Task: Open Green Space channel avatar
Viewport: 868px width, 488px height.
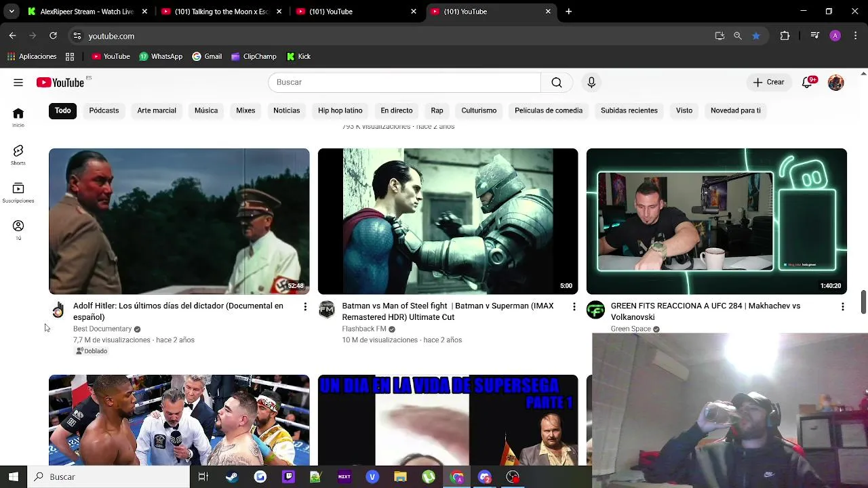Action: point(595,310)
